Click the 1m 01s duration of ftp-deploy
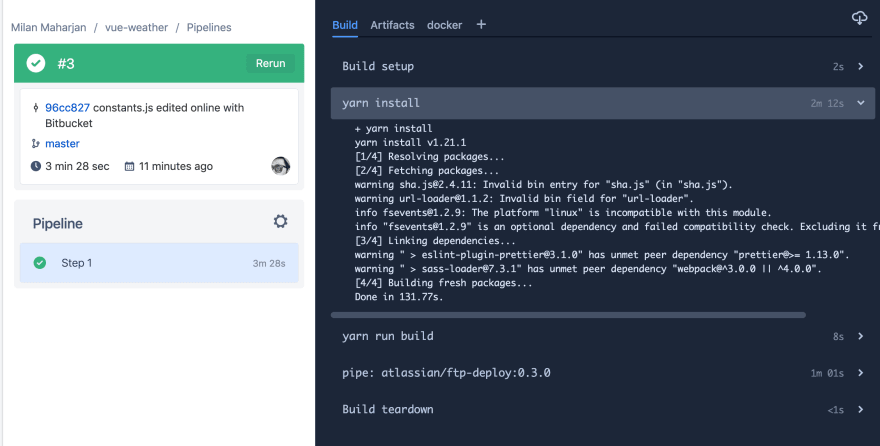880x446 pixels. pyautogui.click(x=827, y=373)
